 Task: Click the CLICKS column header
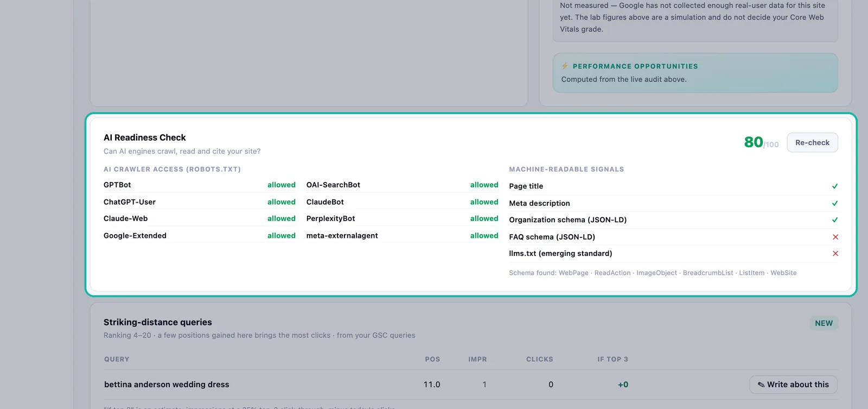pos(540,360)
